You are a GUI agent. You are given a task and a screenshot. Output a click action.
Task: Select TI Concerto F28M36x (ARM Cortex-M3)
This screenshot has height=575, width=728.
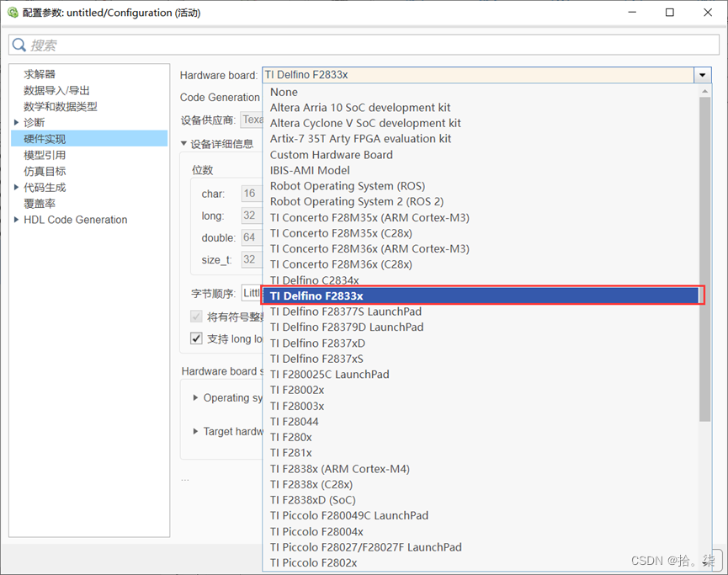coord(481,248)
